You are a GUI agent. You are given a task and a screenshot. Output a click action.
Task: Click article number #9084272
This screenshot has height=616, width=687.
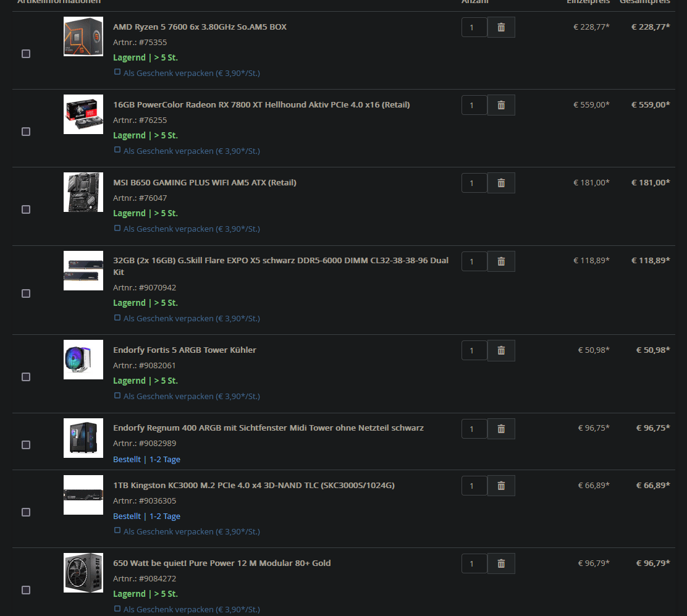[158, 579]
